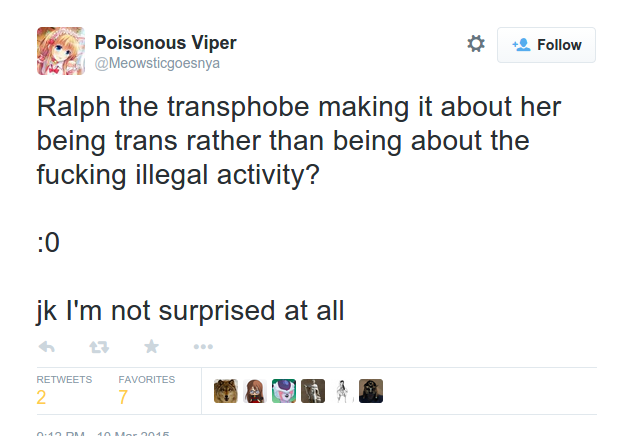635x436 pixels.
Task: View the favorites count of 7
Action: [x=123, y=397]
